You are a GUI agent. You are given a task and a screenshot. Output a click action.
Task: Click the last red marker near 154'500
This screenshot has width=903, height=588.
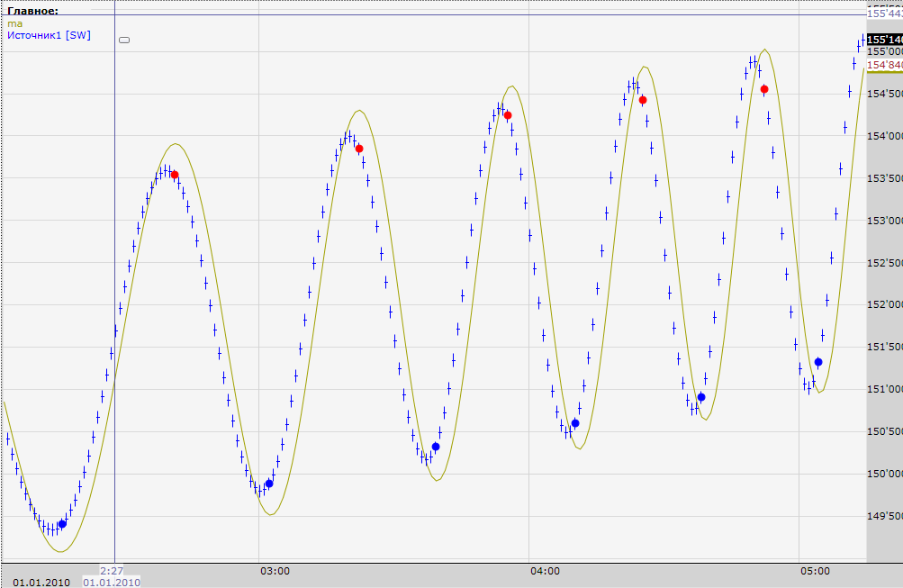coord(763,89)
